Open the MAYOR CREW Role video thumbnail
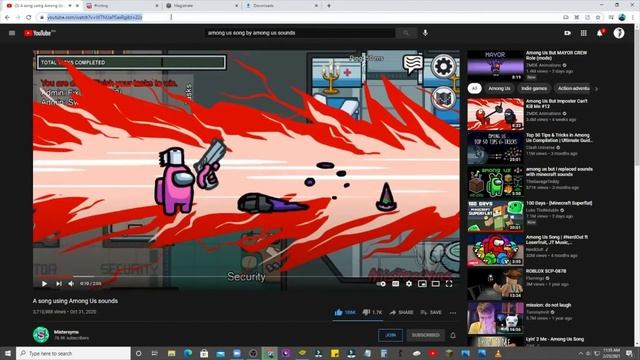The width and height of the screenshot is (640, 360). coord(496,65)
